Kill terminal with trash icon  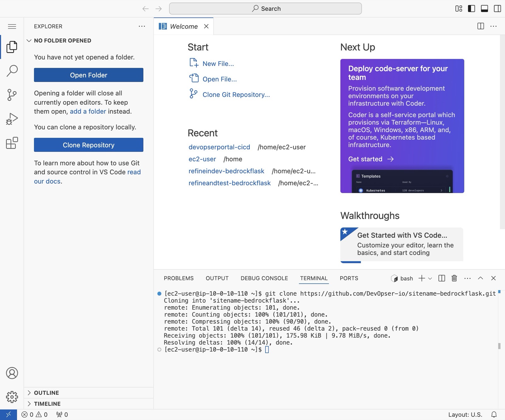point(454,278)
